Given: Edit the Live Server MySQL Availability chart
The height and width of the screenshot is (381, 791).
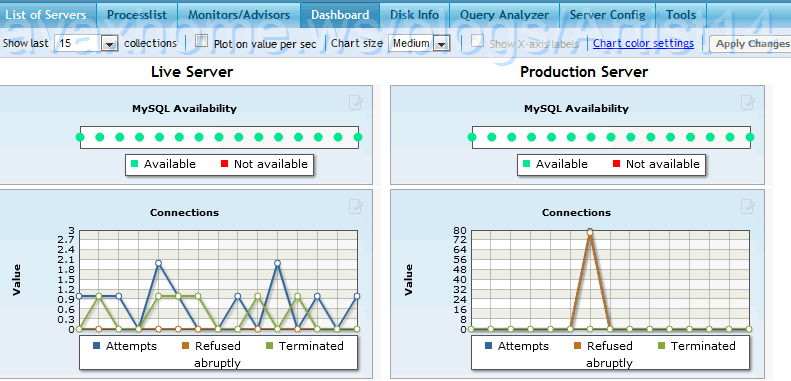Looking at the screenshot, I should point(356,103).
